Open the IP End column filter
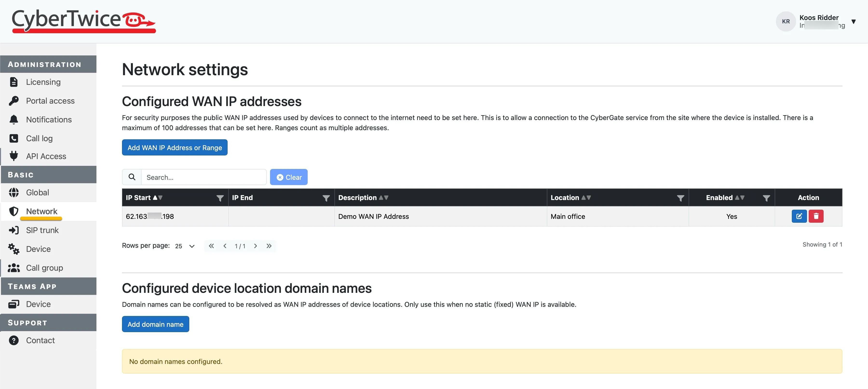This screenshot has width=868, height=389. coord(326,198)
